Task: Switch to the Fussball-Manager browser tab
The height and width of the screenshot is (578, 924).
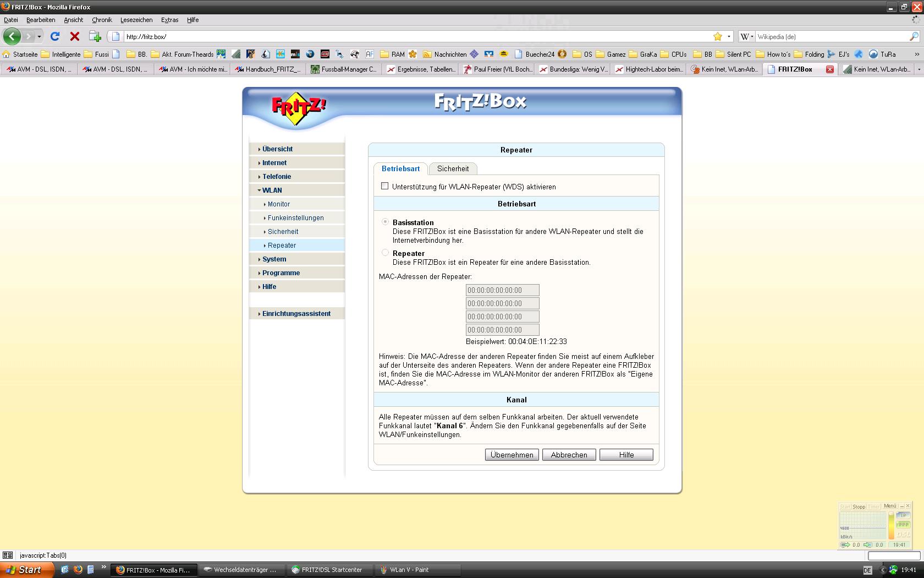Action: 344,69
